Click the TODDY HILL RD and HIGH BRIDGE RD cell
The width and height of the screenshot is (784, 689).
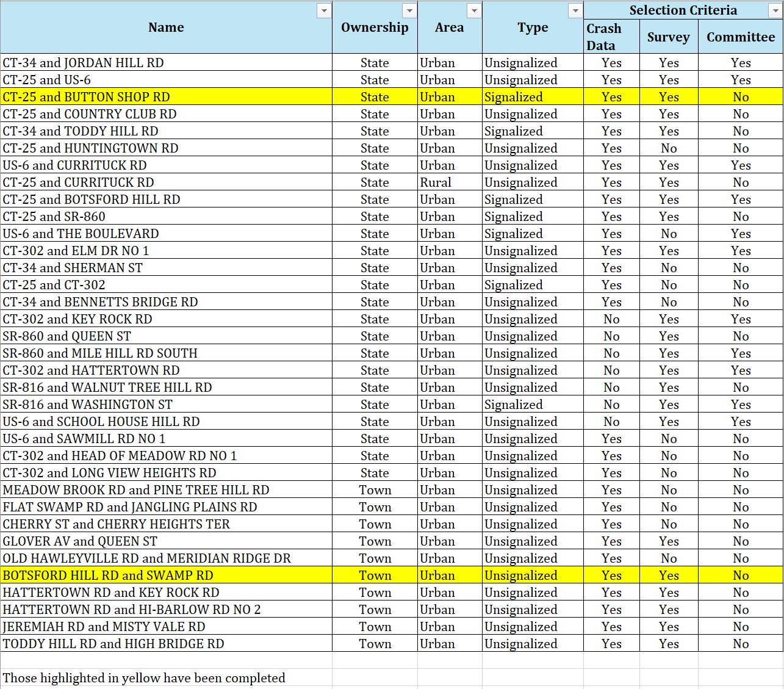(x=166, y=644)
